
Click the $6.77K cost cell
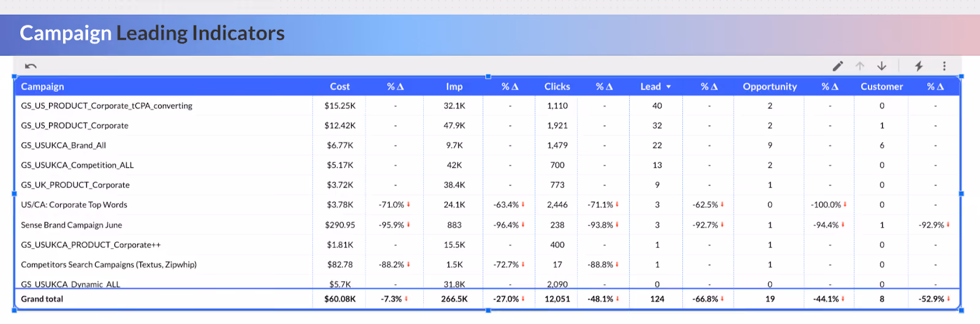[x=340, y=145]
